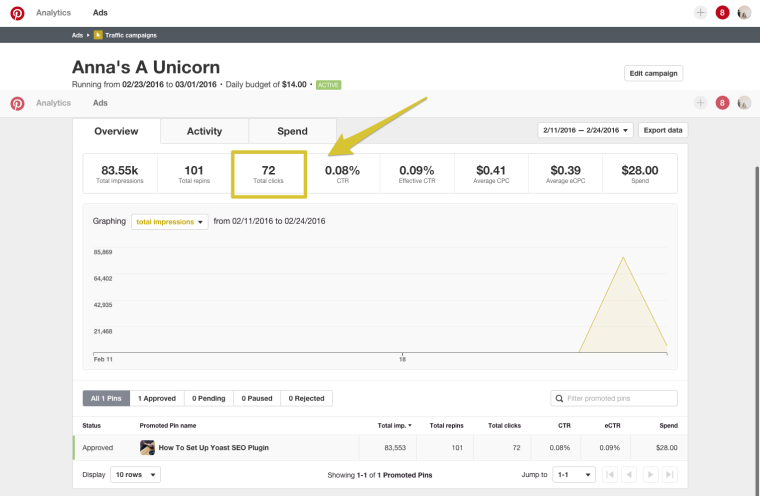Open Analytics in the top navigation
This screenshot has height=496, width=760.
53,13
